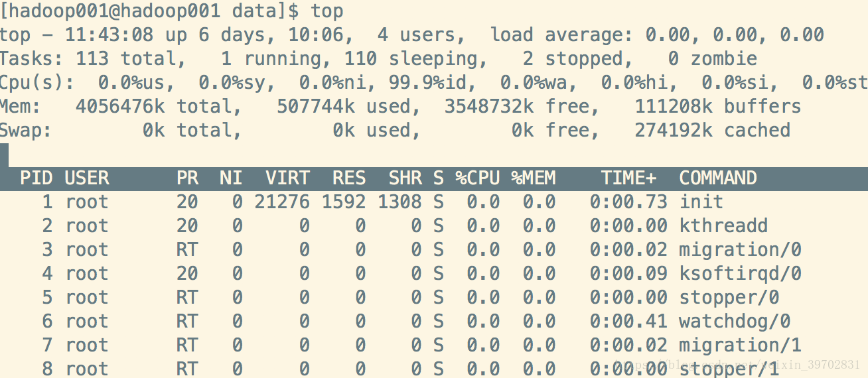Click the %CPU column header

click(477, 178)
